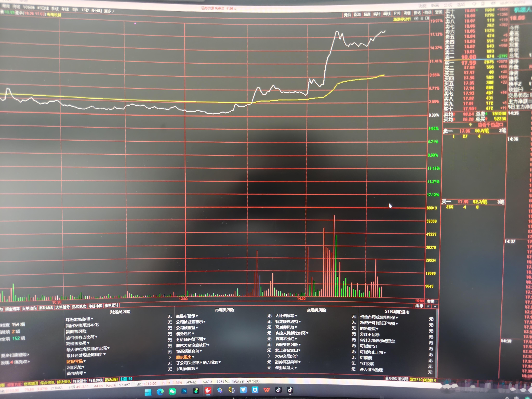Image resolution: width=532 pixels, height=399 pixels.
Task: Expand 更多 period options
Action: [109, 11]
